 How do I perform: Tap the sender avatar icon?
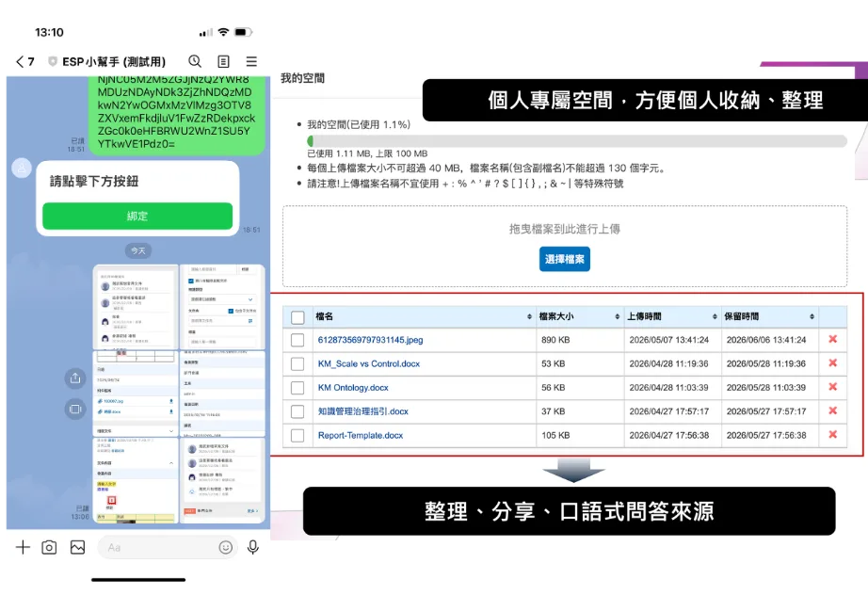pos(22,168)
